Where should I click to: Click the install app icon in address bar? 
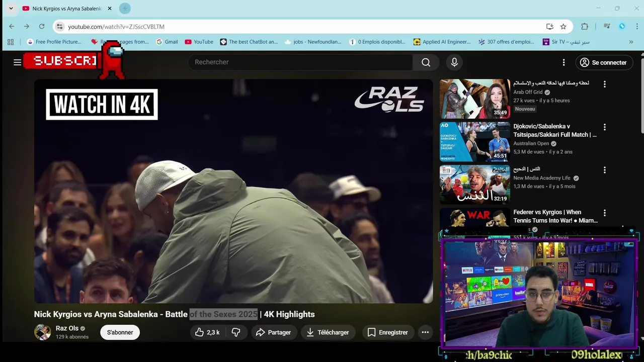549,27
